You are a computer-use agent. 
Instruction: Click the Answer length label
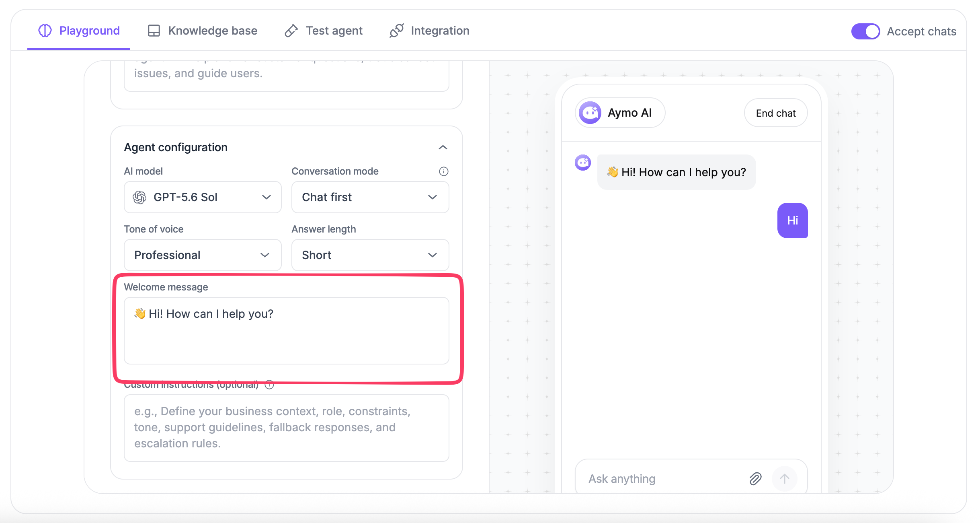point(324,229)
